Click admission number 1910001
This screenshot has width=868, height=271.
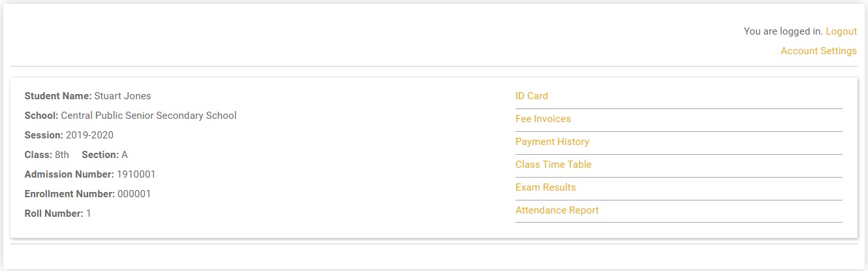coord(136,174)
